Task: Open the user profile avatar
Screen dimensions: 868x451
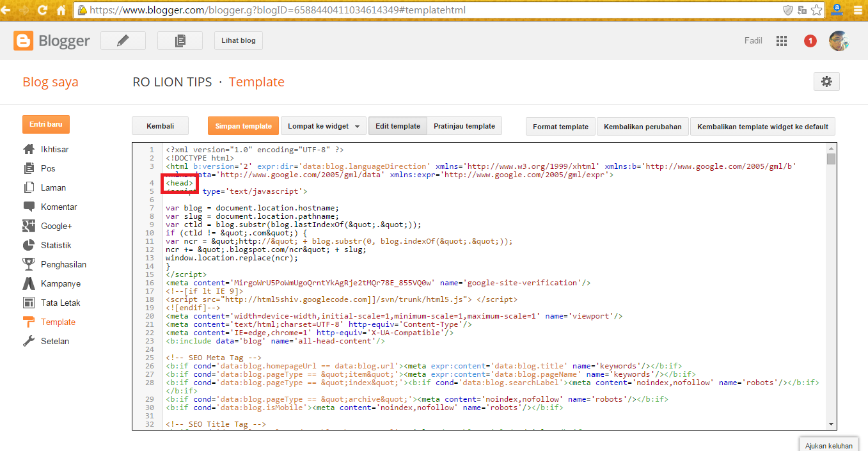Action: (x=839, y=41)
